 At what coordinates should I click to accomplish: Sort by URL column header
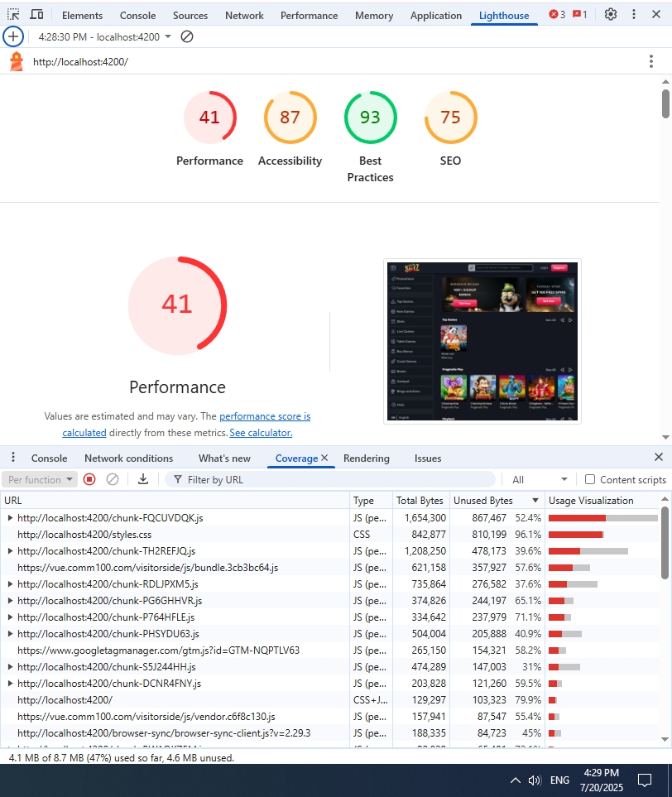tap(175, 500)
